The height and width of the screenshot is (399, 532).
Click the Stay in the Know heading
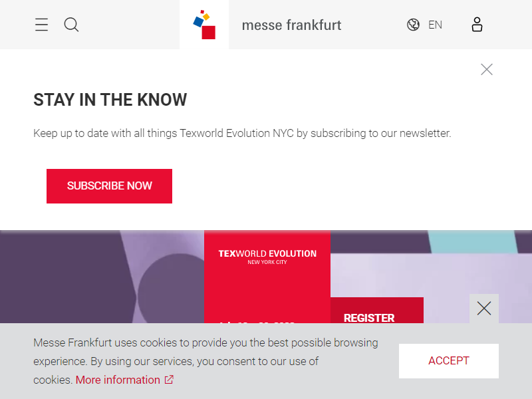[x=110, y=100]
